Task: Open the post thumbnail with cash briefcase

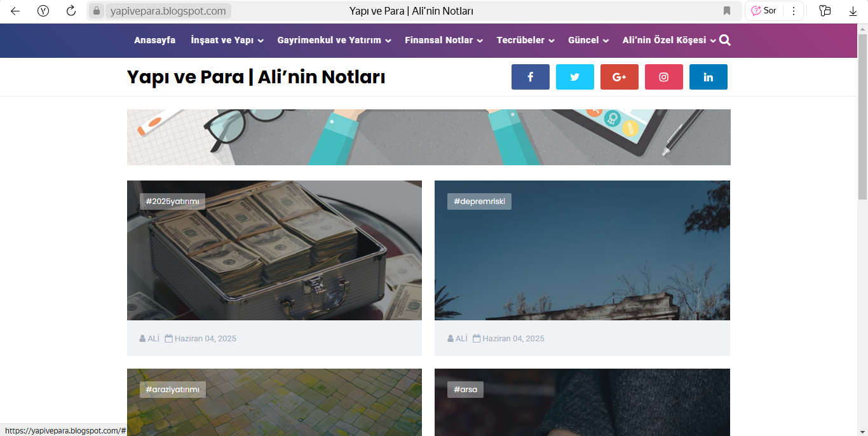Action: coord(275,250)
